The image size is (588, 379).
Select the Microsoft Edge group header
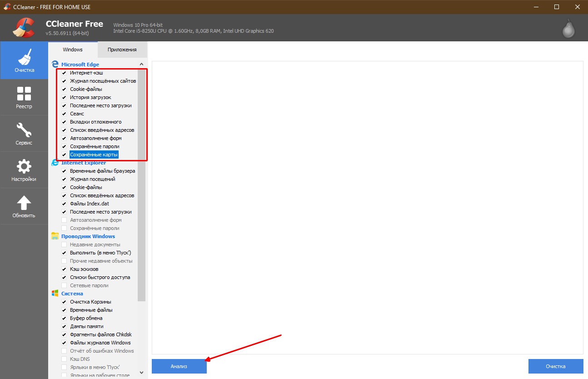tap(80, 65)
